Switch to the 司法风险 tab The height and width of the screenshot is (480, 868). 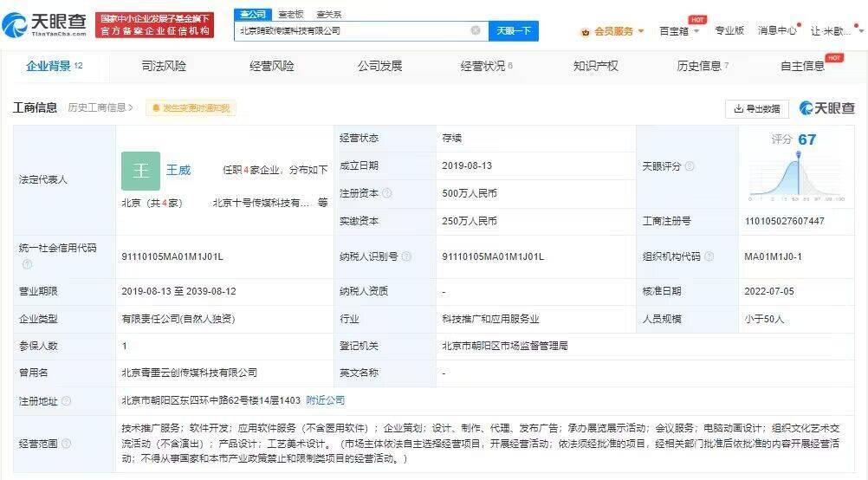pyautogui.click(x=164, y=66)
